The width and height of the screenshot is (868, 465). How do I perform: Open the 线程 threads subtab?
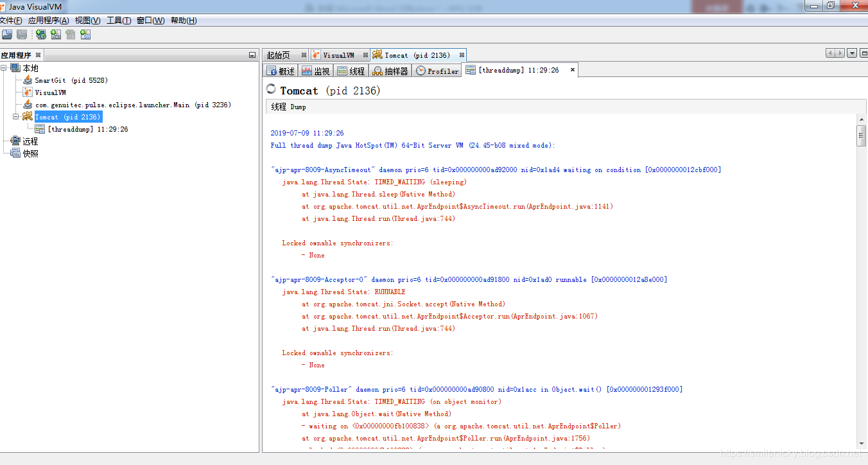coord(351,71)
